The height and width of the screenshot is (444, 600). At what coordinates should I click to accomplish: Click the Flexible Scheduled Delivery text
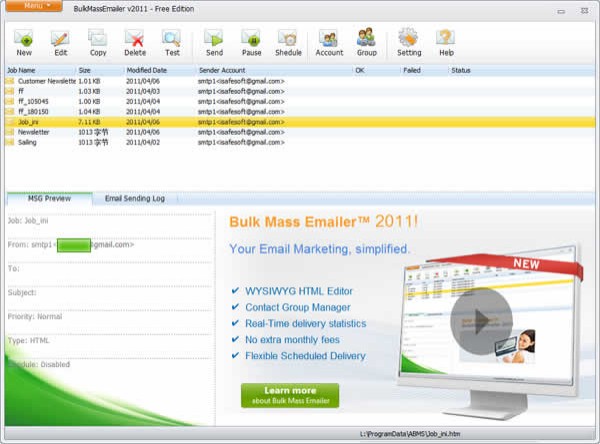click(305, 356)
